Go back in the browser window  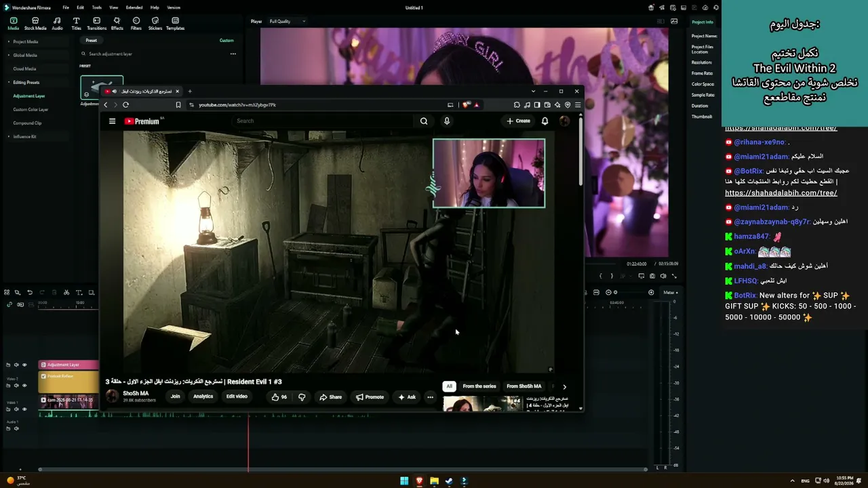click(x=105, y=105)
